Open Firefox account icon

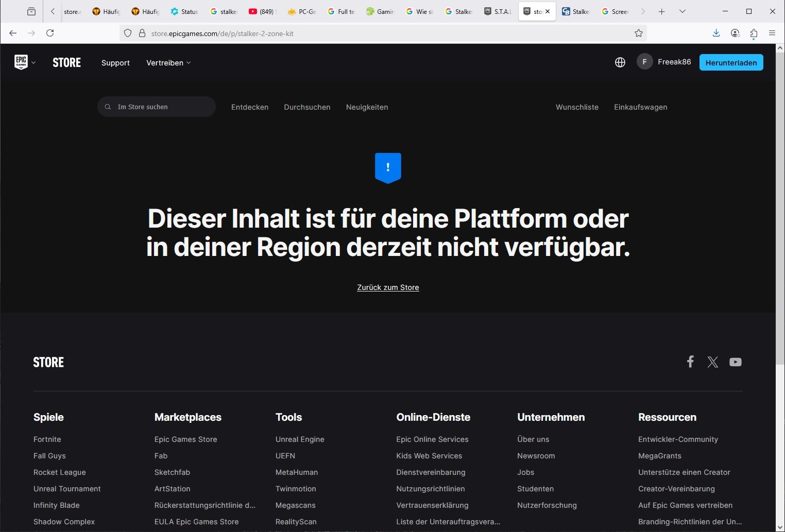click(735, 33)
